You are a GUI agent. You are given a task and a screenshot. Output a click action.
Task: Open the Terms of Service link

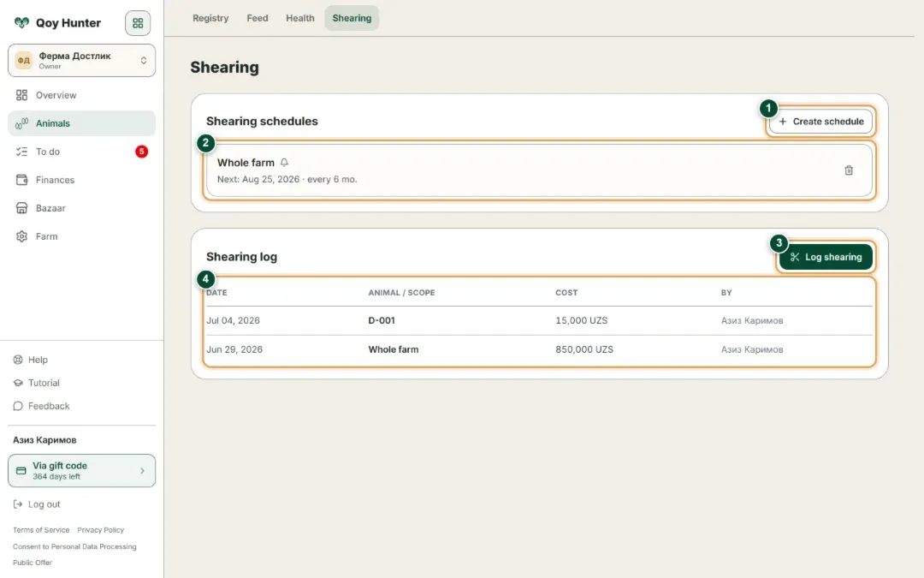pyautogui.click(x=41, y=530)
